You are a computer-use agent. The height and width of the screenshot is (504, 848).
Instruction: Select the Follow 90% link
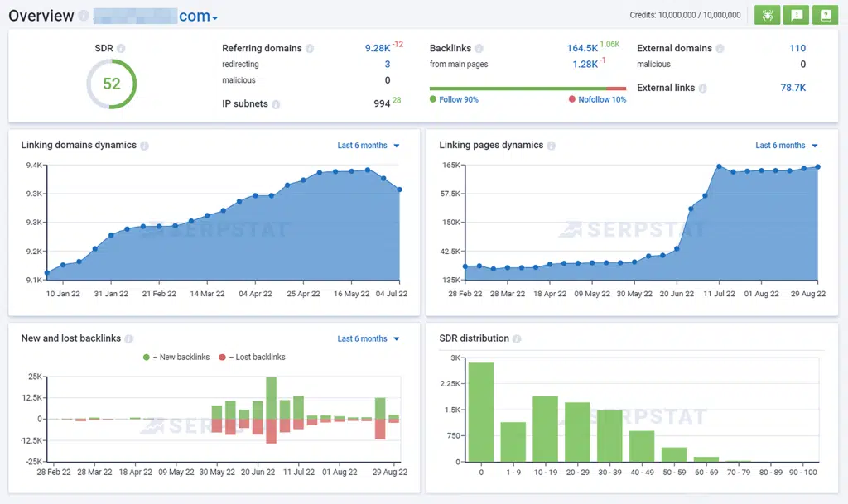click(x=458, y=100)
